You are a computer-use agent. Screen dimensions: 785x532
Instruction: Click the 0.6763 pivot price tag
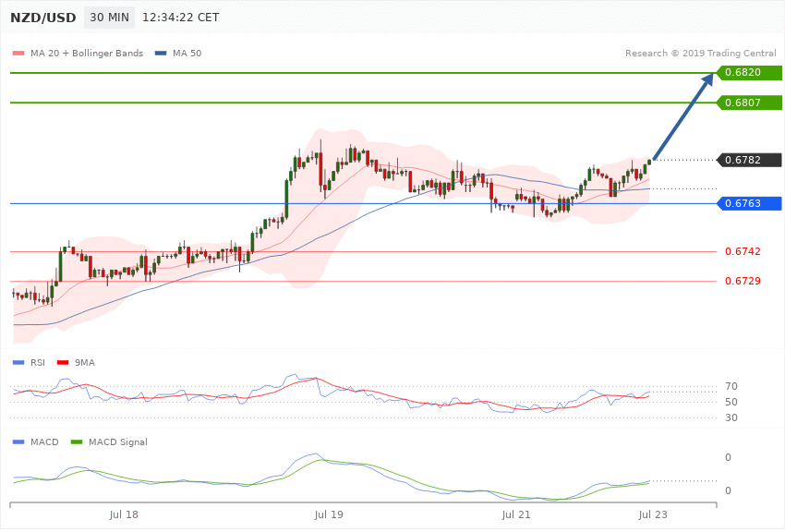(750, 203)
